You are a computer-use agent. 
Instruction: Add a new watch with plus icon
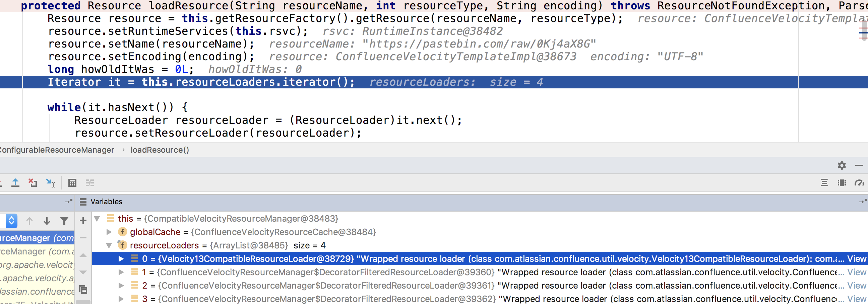(83, 221)
